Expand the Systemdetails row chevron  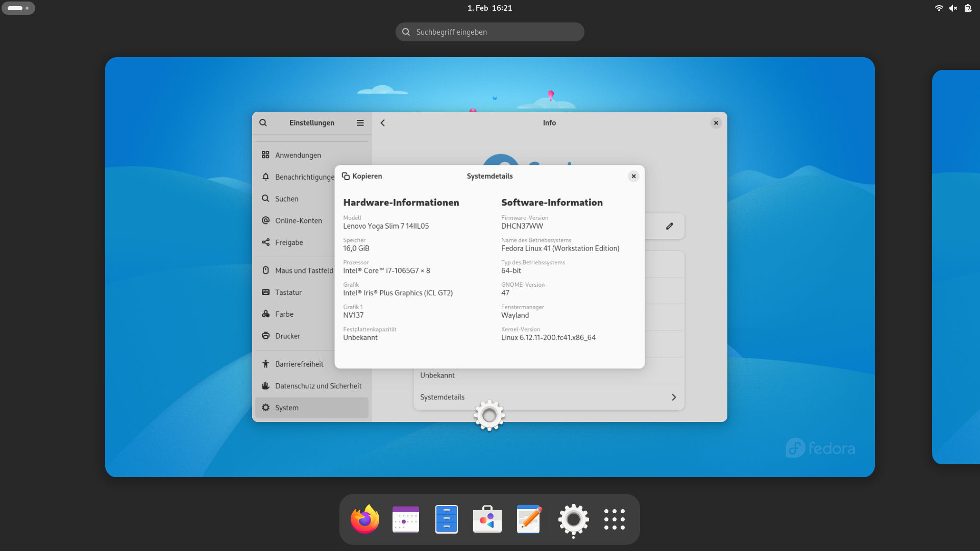[x=674, y=397]
